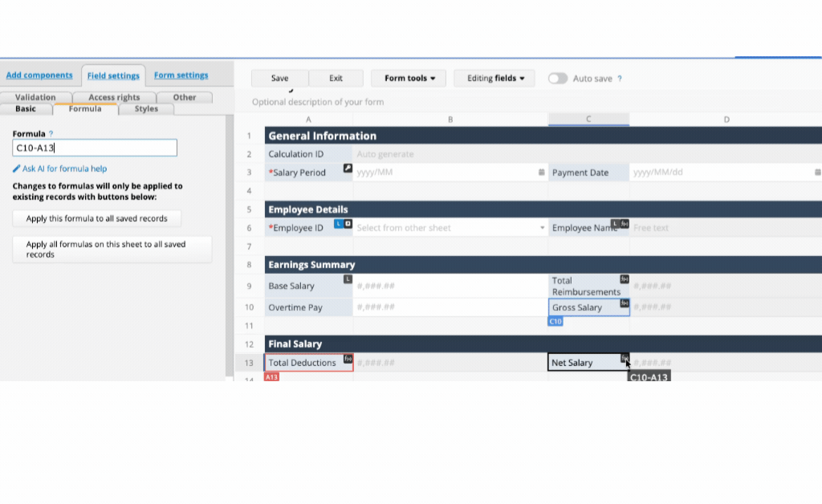Click column C header
The height and width of the screenshot is (504, 822).
point(588,120)
